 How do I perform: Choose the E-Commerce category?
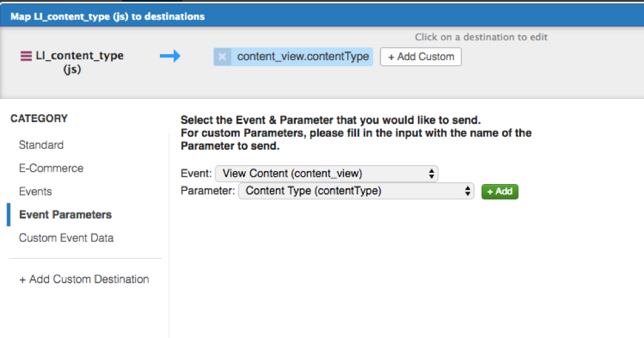point(51,168)
